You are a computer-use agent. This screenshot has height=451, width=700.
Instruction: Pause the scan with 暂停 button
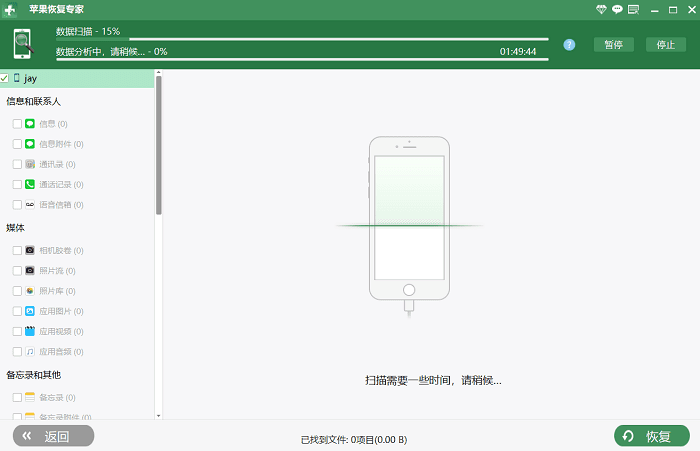click(x=613, y=45)
